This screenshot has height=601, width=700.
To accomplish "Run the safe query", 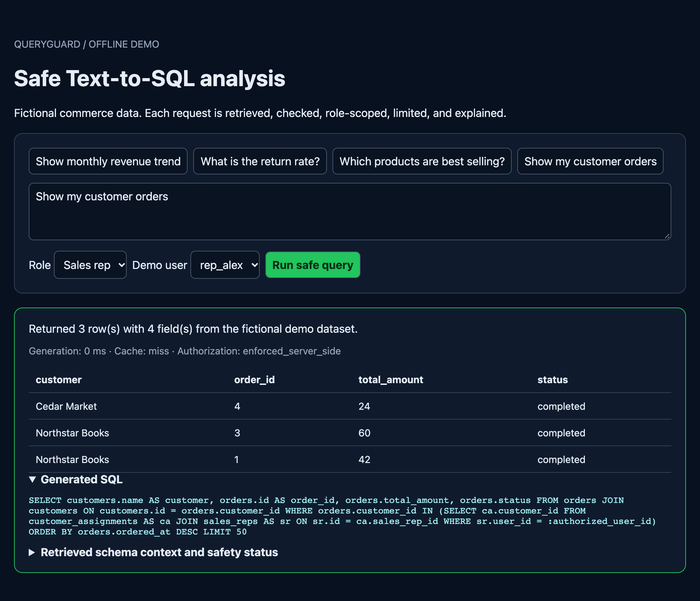I will click(x=313, y=265).
